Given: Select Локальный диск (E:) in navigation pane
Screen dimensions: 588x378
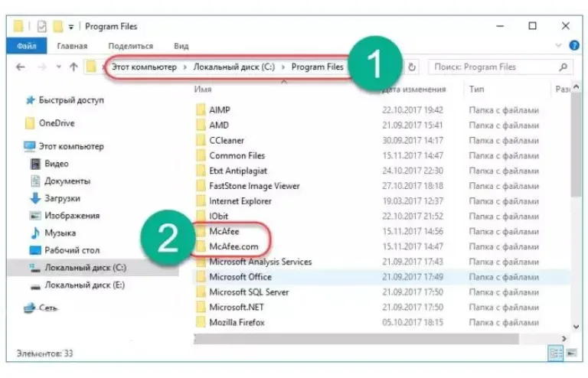Looking at the screenshot, I should click(x=85, y=285).
